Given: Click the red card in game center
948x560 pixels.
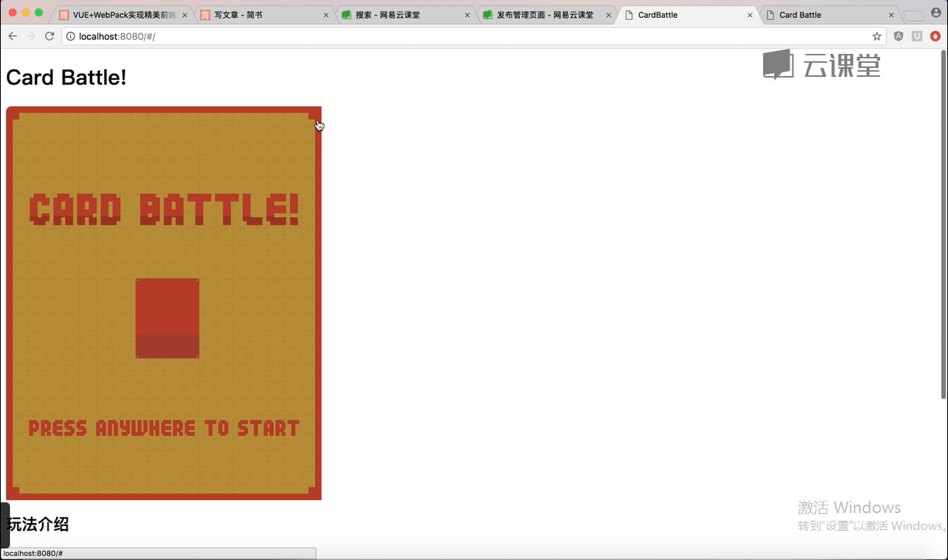Looking at the screenshot, I should [x=168, y=318].
